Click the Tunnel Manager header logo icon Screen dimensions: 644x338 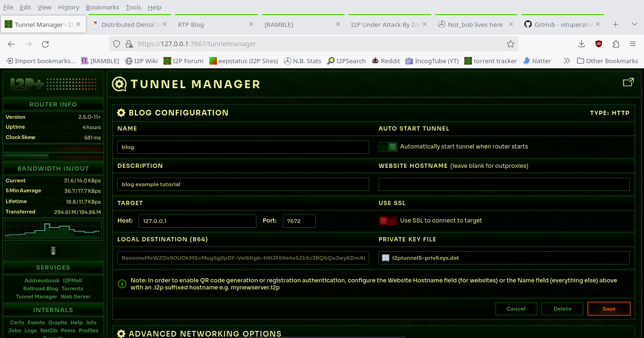pos(119,84)
